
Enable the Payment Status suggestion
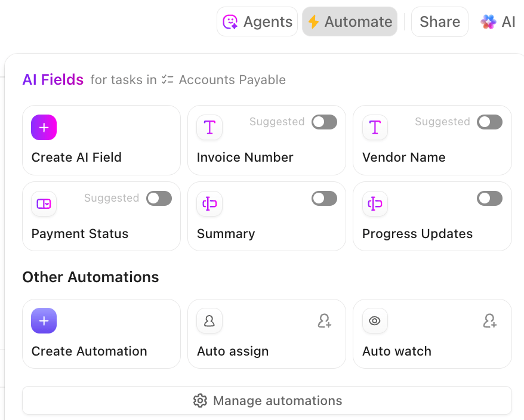point(159,198)
